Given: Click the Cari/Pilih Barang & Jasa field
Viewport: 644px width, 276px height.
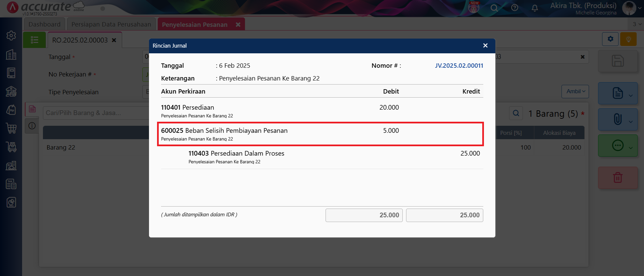Looking at the screenshot, I should tap(96, 113).
